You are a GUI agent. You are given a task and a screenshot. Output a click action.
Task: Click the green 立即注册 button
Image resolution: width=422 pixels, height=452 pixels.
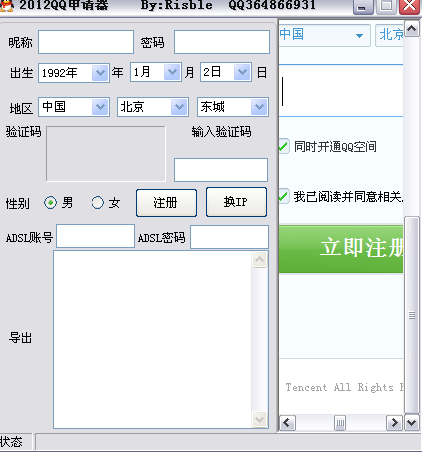coord(341,249)
